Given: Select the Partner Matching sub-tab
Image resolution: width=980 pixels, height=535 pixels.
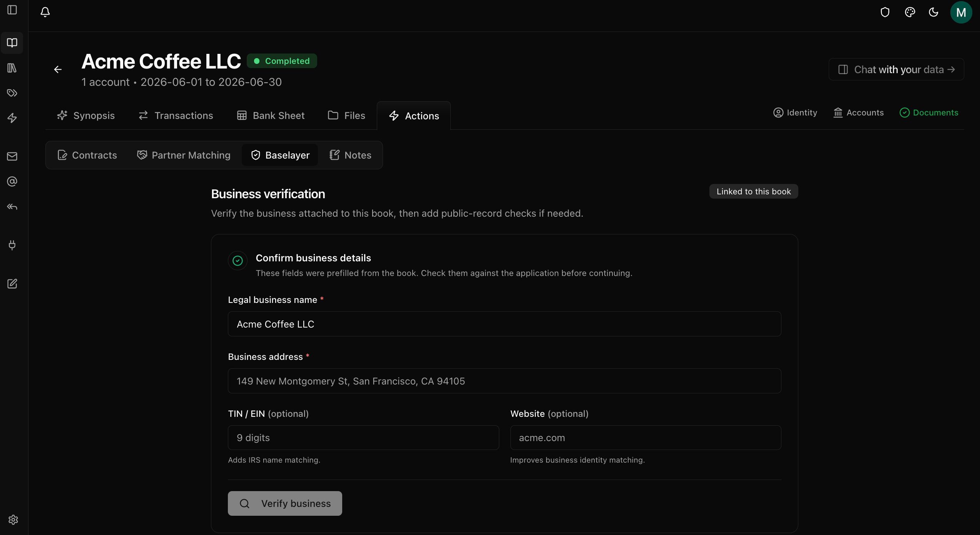Looking at the screenshot, I should pyautogui.click(x=184, y=155).
